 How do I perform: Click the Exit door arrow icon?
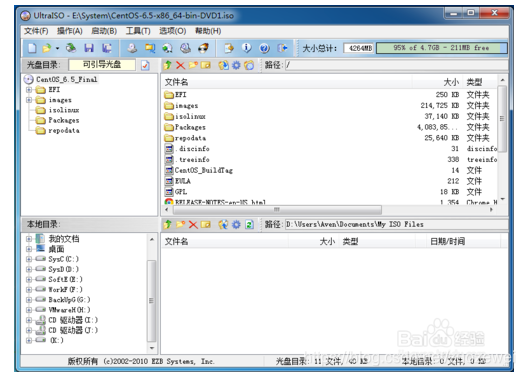pyautogui.click(x=282, y=48)
